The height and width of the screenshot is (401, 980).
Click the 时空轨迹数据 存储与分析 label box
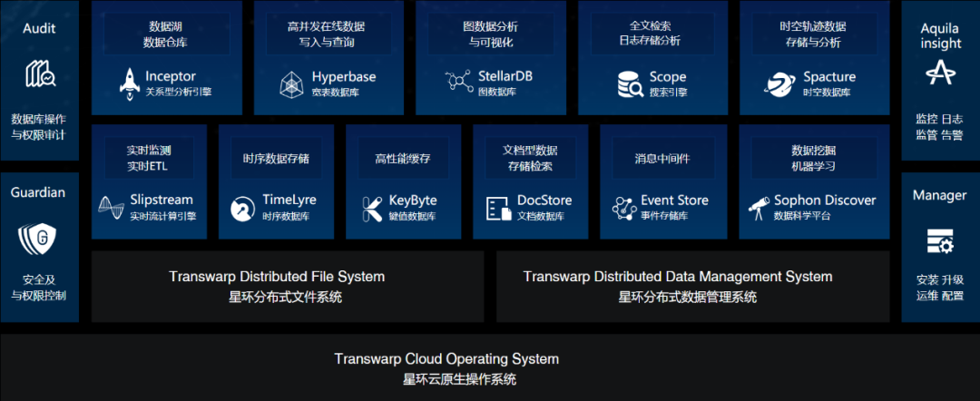(813, 34)
